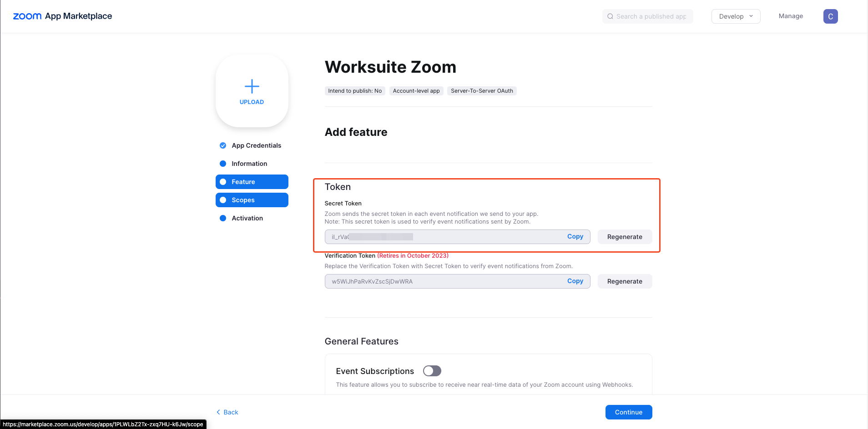868x429 pixels.
Task: Regenerate the Secret Token
Action: coord(625,237)
